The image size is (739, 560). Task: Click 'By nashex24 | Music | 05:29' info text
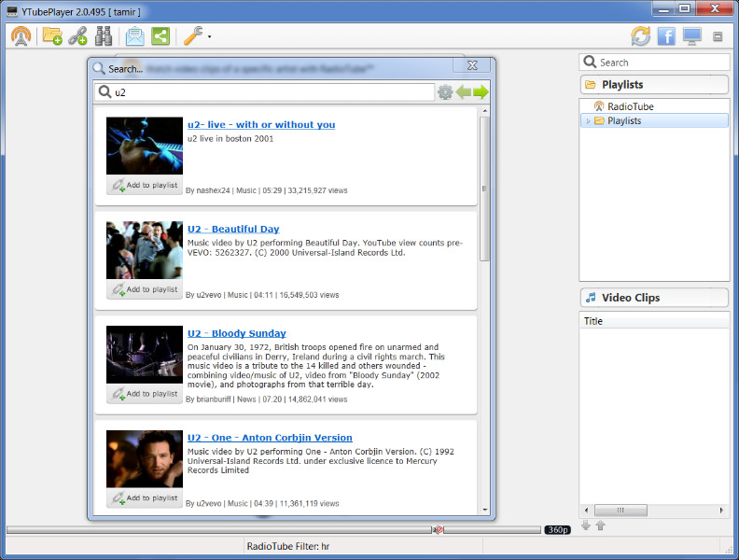[266, 190]
